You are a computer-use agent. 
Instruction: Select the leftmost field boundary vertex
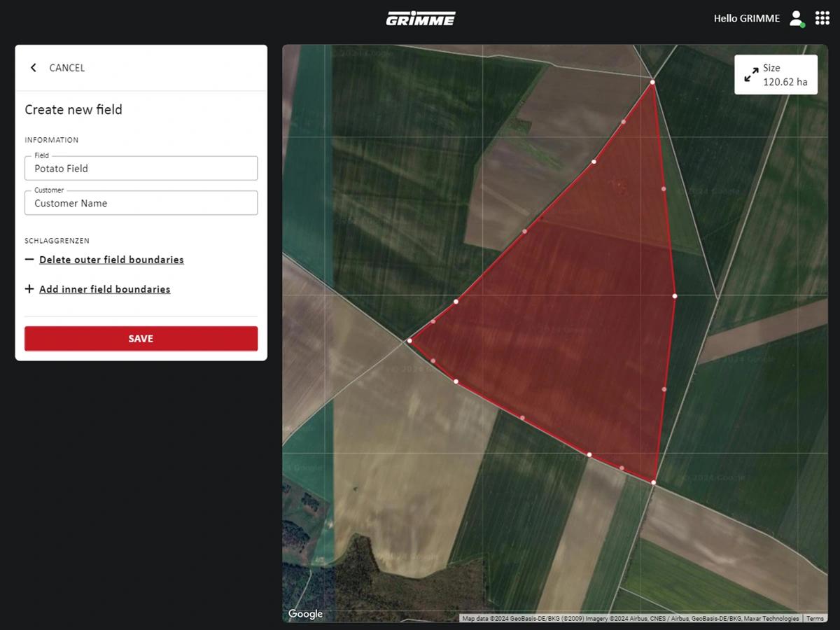pos(409,341)
